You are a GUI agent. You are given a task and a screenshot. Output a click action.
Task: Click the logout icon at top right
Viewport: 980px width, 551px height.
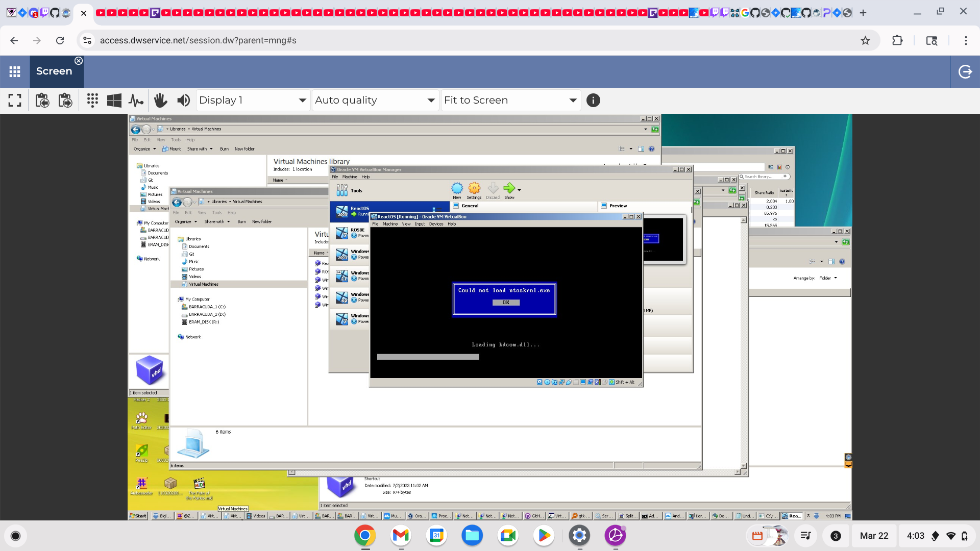click(965, 71)
